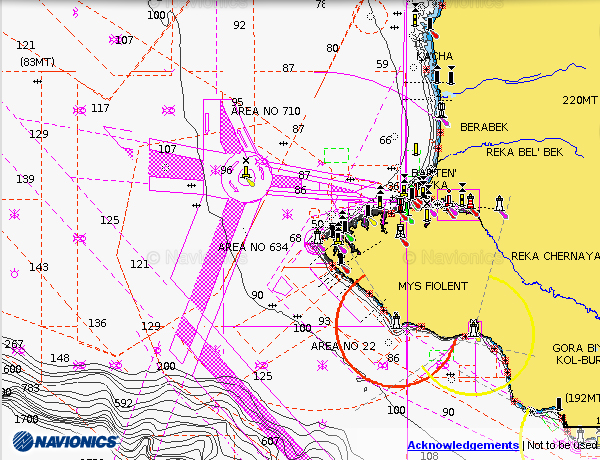Screen dimensions: 600x460
Task: Click the 200 contour label
Action: 166,366
